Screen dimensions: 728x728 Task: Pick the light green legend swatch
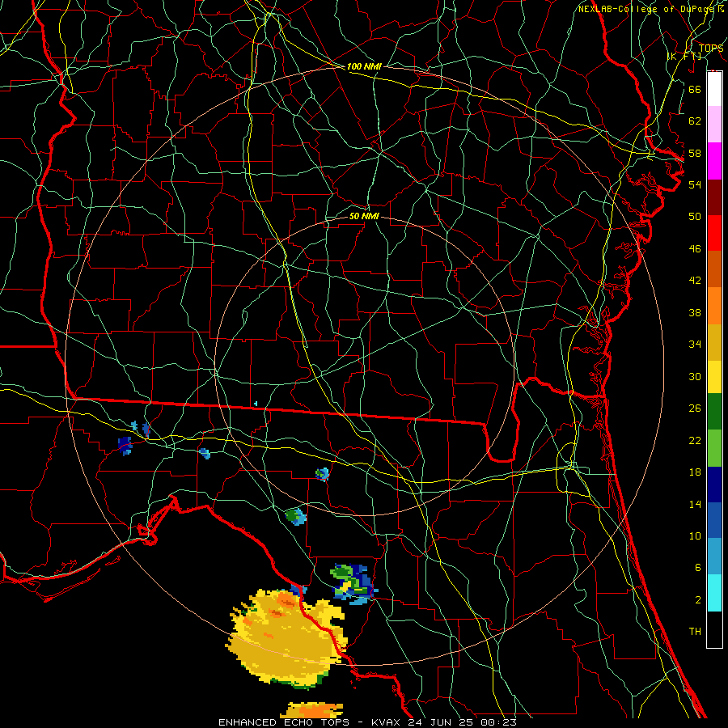[x=714, y=448]
